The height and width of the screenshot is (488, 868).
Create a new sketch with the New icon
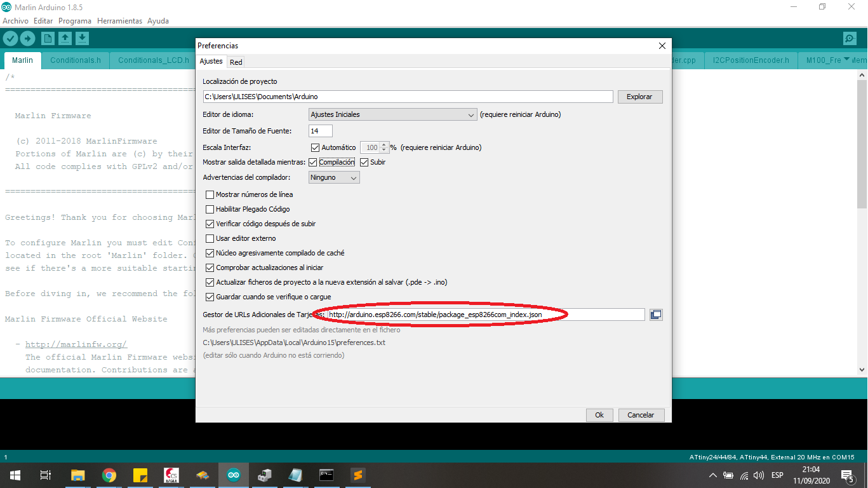click(48, 39)
